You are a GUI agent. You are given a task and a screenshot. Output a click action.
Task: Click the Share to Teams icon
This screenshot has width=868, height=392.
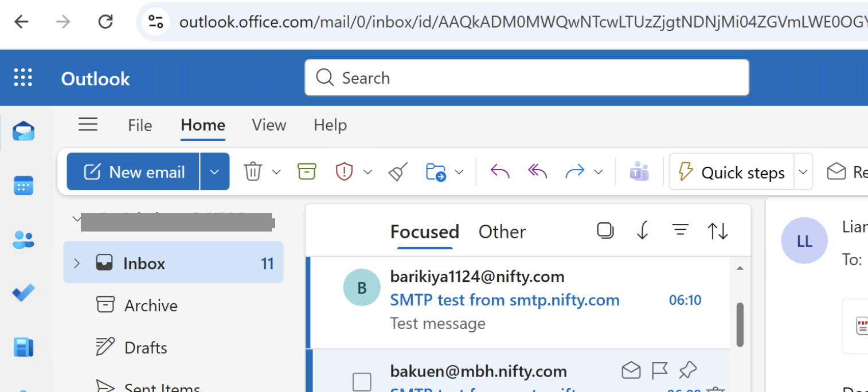pos(639,171)
